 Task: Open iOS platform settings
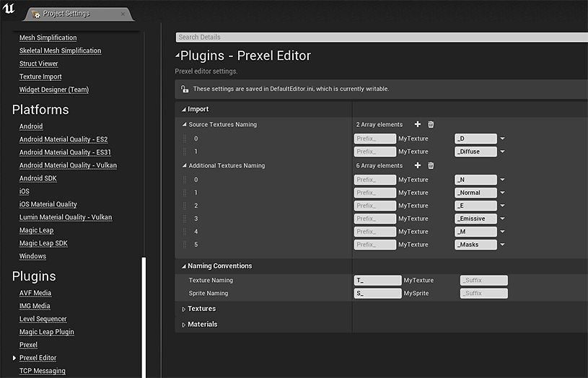point(25,191)
